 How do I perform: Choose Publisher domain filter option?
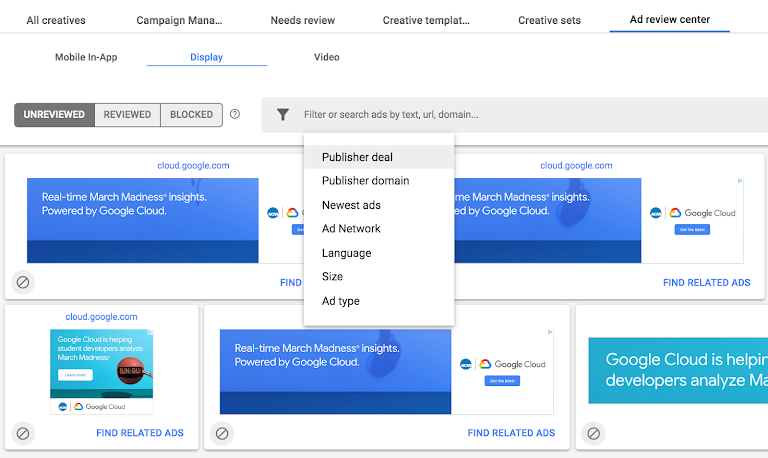379,181
